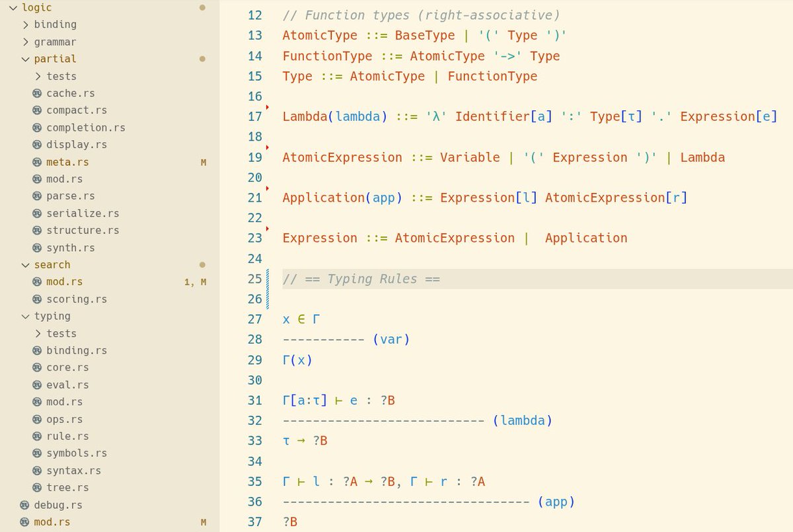Viewport: 793px width, 532px height.
Task: Click the Rust icon beside meta.rs
Action: click(37, 162)
